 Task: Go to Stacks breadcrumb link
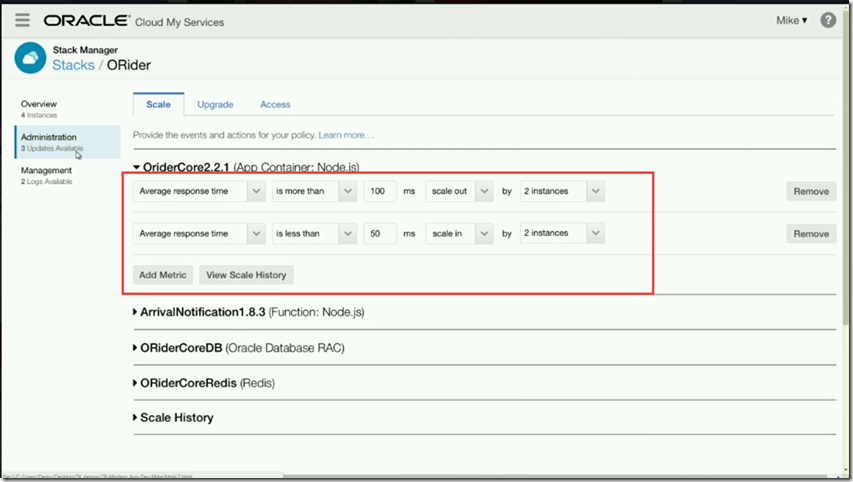[73, 65]
